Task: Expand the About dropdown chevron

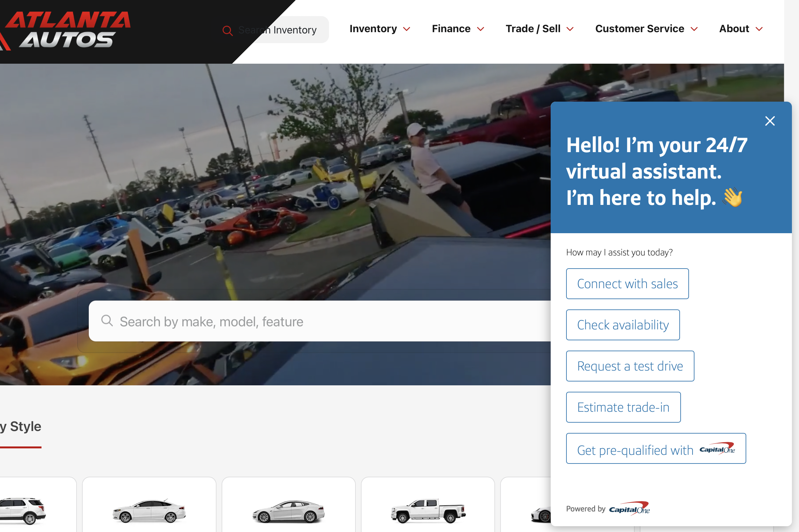Action: pyautogui.click(x=759, y=29)
